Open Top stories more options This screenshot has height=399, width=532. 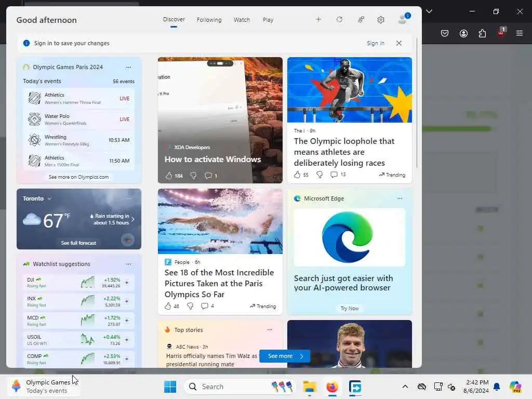tap(270, 330)
